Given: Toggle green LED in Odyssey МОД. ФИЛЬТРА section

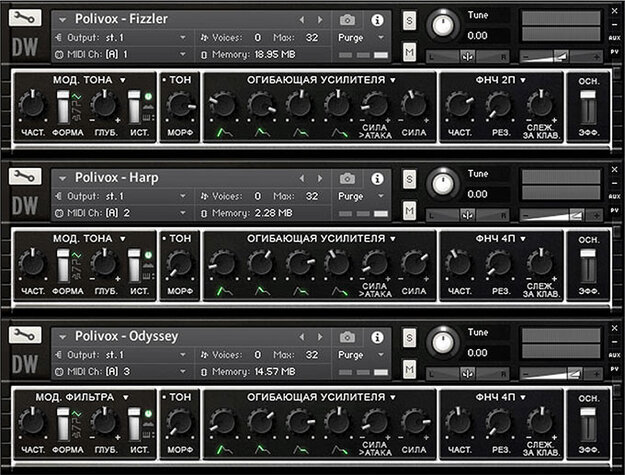Looking at the screenshot, I should click(x=148, y=414).
